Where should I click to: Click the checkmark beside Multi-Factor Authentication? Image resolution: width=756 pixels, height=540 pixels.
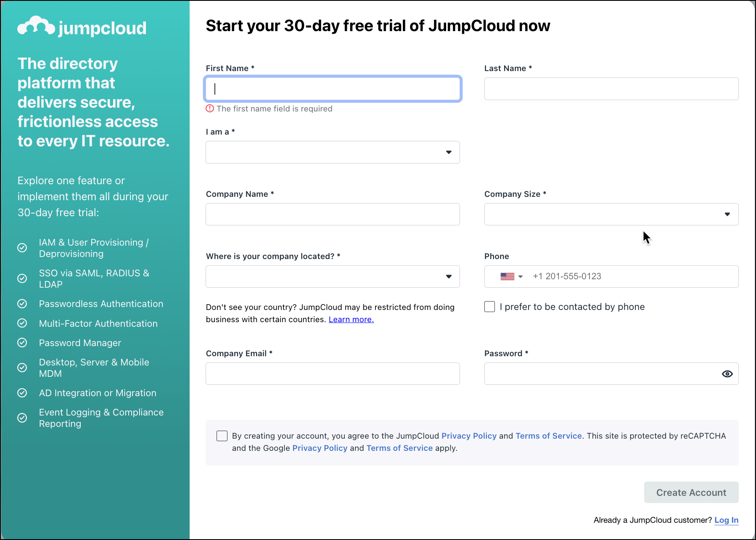coord(22,323)
